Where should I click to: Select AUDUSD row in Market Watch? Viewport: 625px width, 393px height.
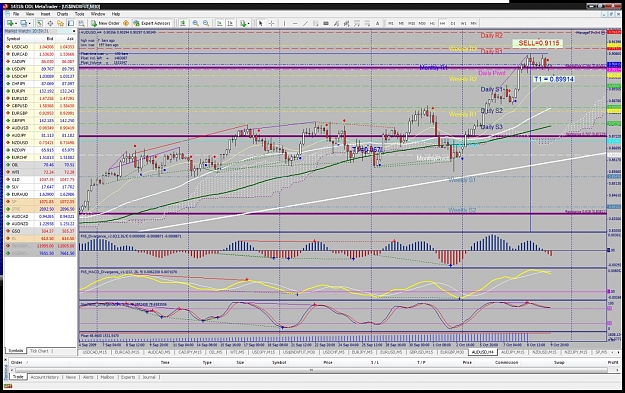[x=40, y=128]
